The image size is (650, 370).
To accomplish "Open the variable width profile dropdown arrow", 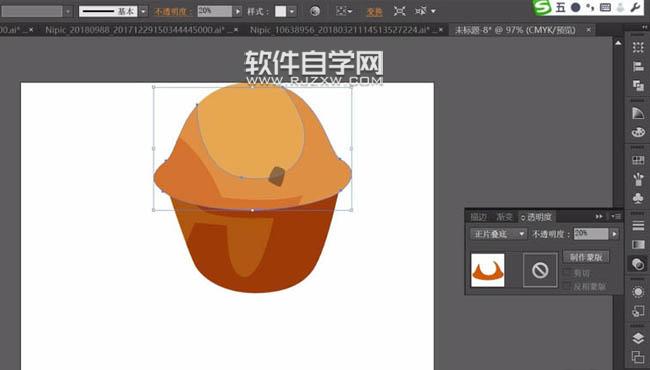I will tap(68, 12).
